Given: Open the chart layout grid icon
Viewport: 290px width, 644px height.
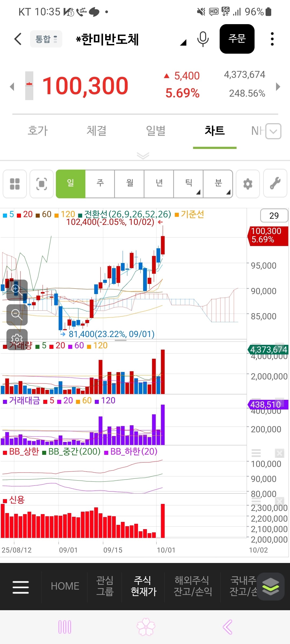Looking at the screenshot, I should [15, 184].
